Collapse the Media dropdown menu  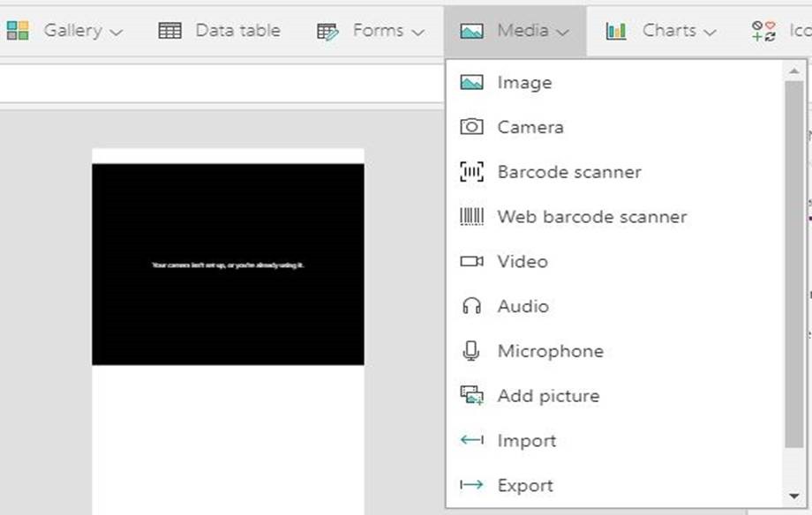(515, 31)
